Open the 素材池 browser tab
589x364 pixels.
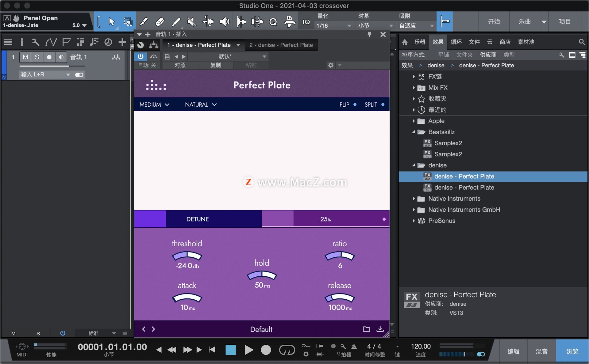[526, 42]
